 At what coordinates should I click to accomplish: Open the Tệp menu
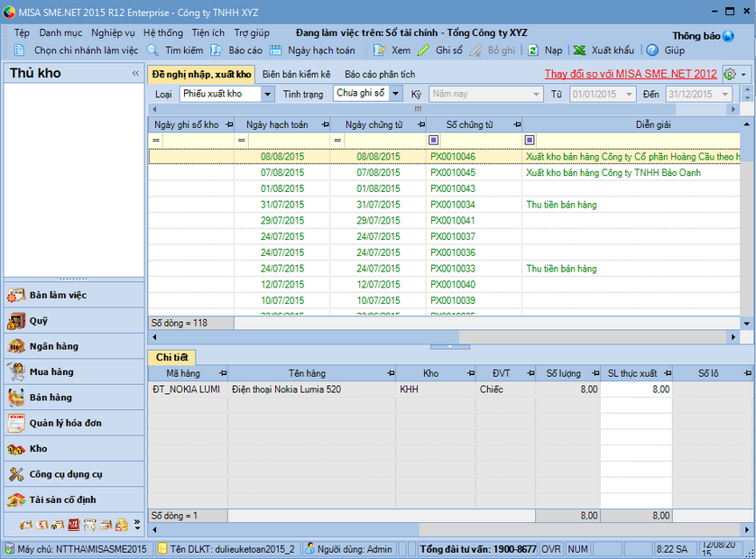point(22,32)
